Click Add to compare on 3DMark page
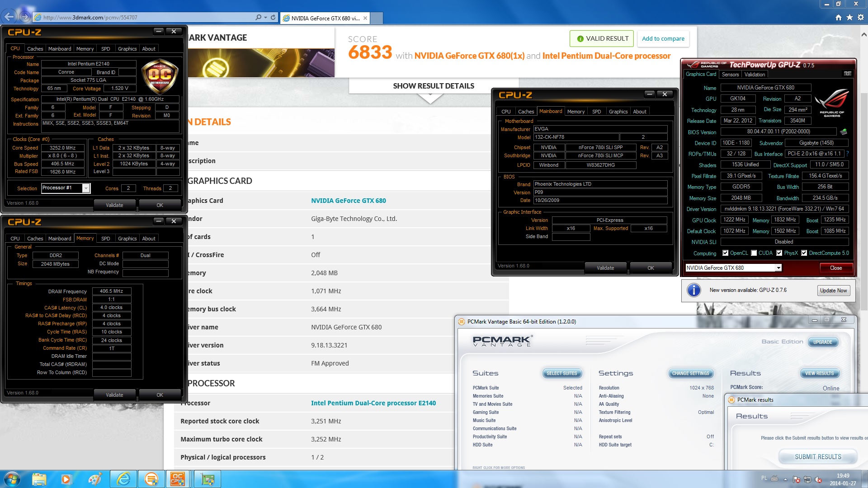Screen dimensions: 868x488 pyautogui.click(x=663, y=38)
